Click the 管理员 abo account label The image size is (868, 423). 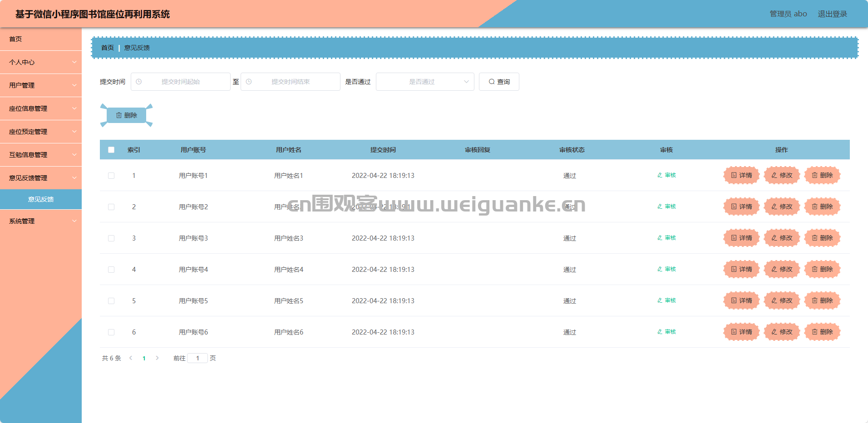789,14
